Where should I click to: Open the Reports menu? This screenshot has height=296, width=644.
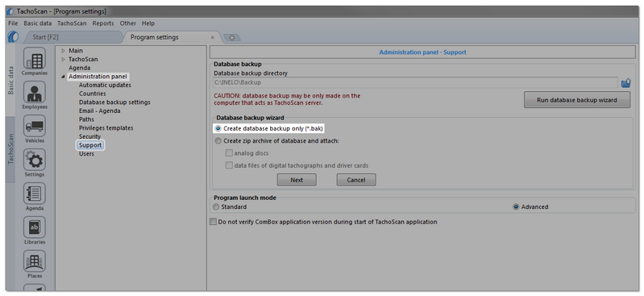(x=103, y=23)
